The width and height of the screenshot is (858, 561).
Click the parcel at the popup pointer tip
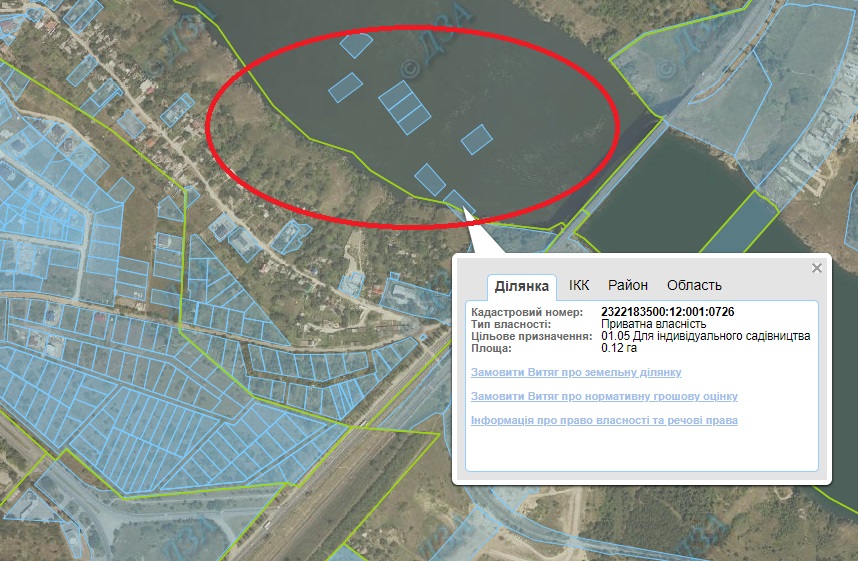point(458,201)
